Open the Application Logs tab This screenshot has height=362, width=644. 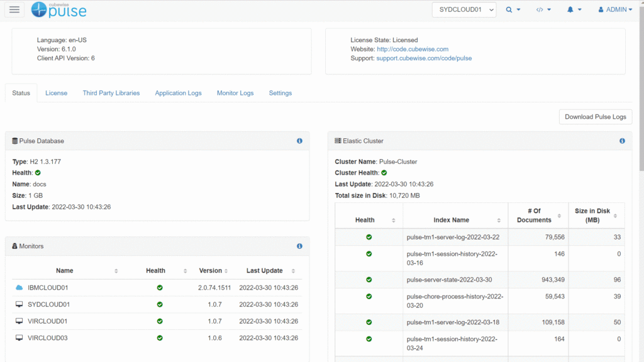178,93
